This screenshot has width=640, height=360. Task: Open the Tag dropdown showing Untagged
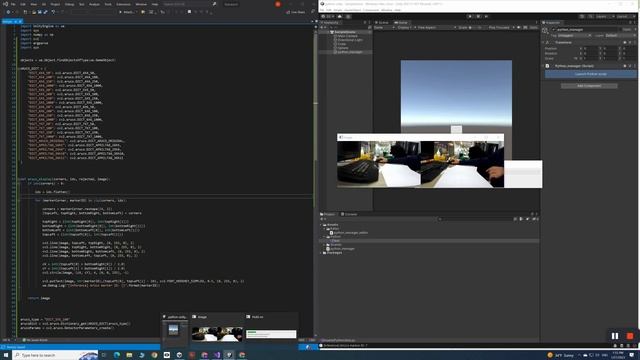574,36
